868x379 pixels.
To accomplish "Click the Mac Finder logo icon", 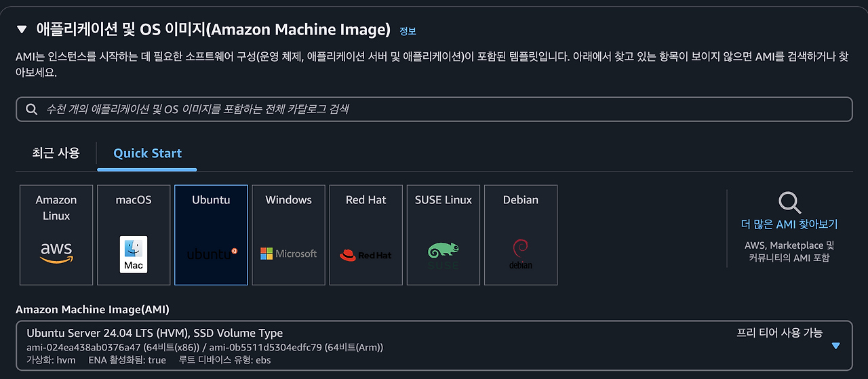I will coord(134,254).
